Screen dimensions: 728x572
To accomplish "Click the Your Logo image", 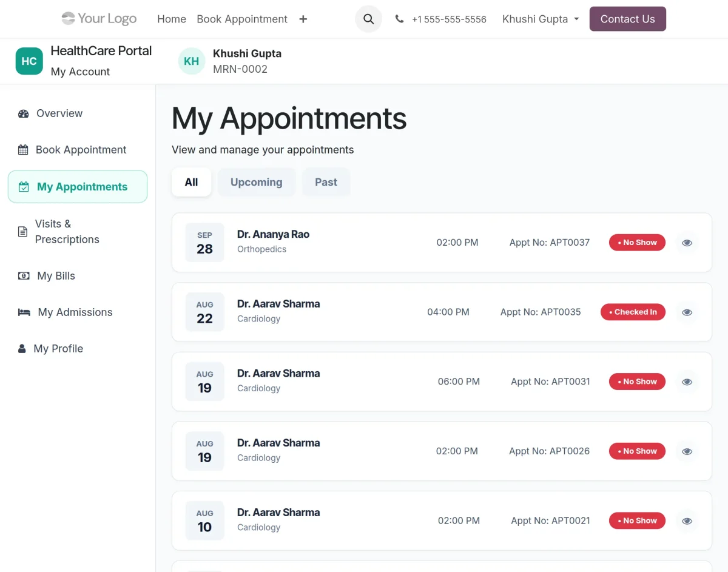I will [99, 19].
